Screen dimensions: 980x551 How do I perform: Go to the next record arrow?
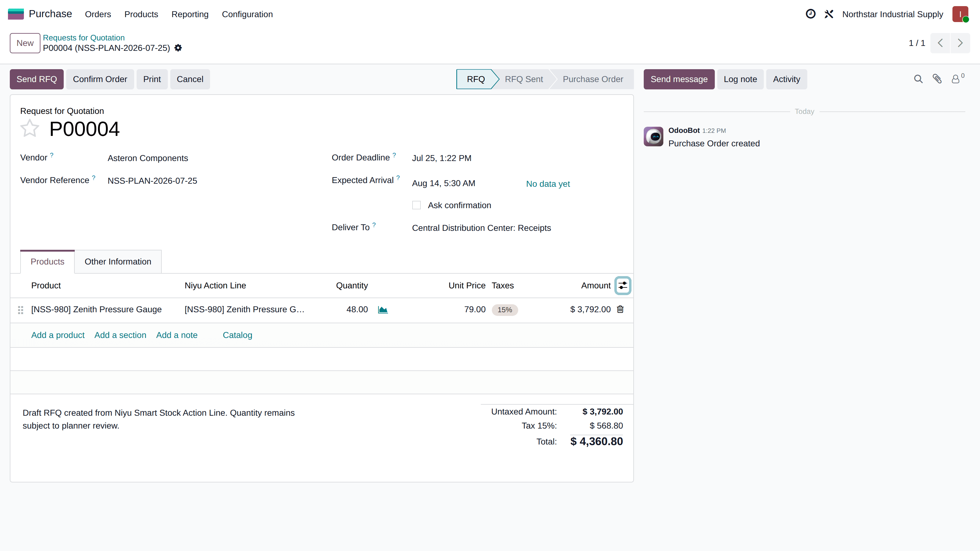pyautogui.click(x=960, y=43)
